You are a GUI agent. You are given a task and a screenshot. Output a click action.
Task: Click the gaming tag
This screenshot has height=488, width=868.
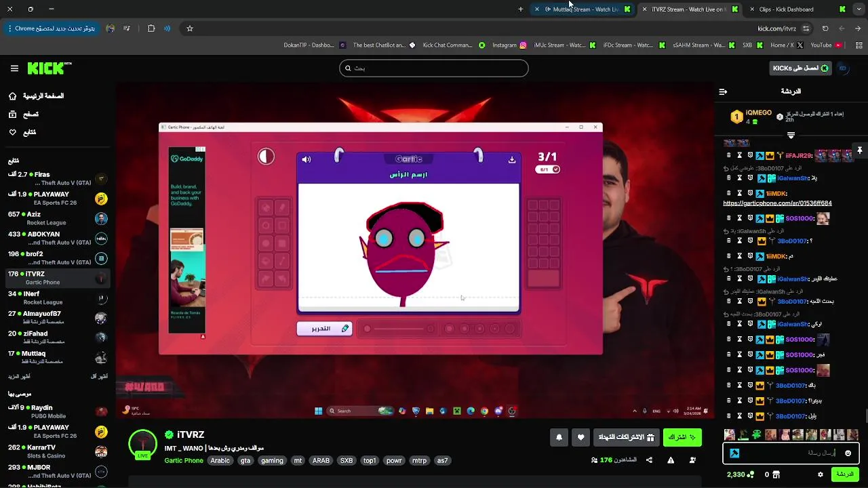272,460
